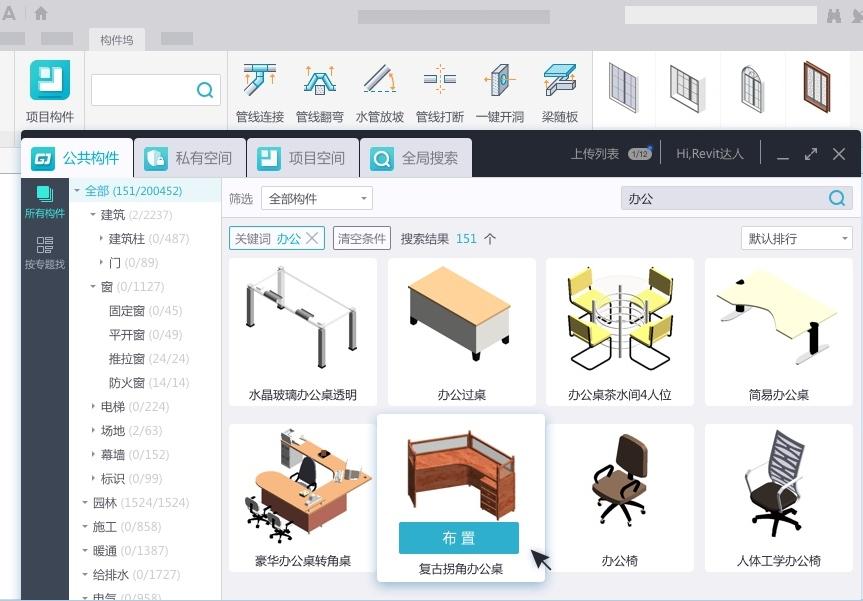Open the 人体工学办公椅 component card

pos(779,498)
